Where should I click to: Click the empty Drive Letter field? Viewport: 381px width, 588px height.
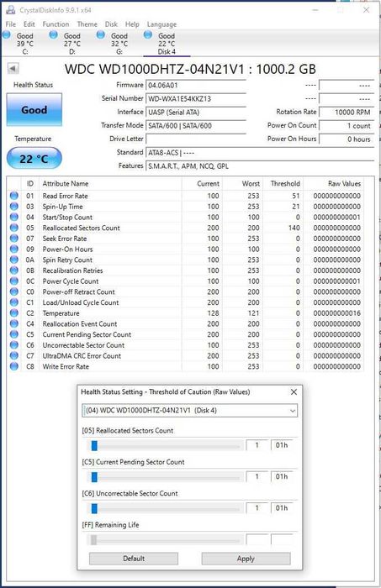196,139
